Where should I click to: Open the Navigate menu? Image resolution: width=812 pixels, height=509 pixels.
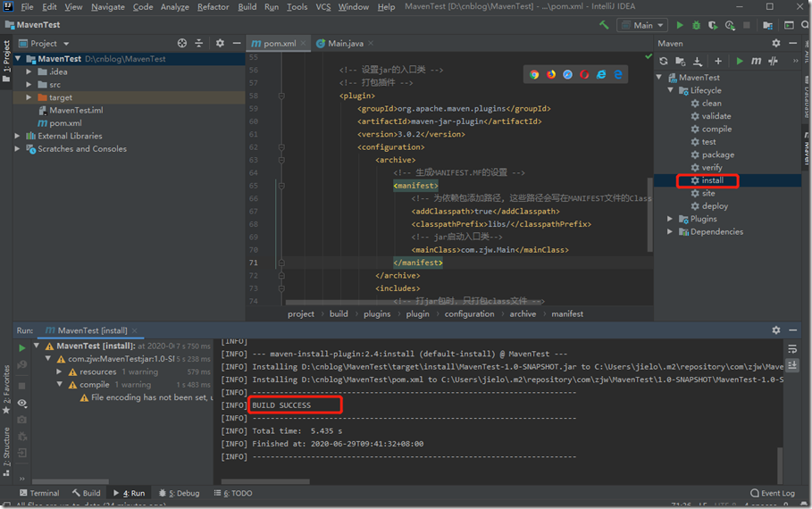tap(108, 7)
